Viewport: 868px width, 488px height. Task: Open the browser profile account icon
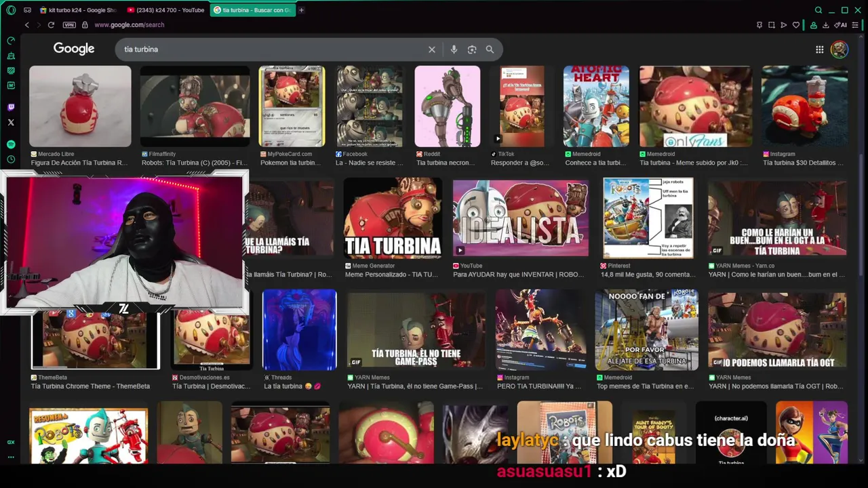[813, 25]
